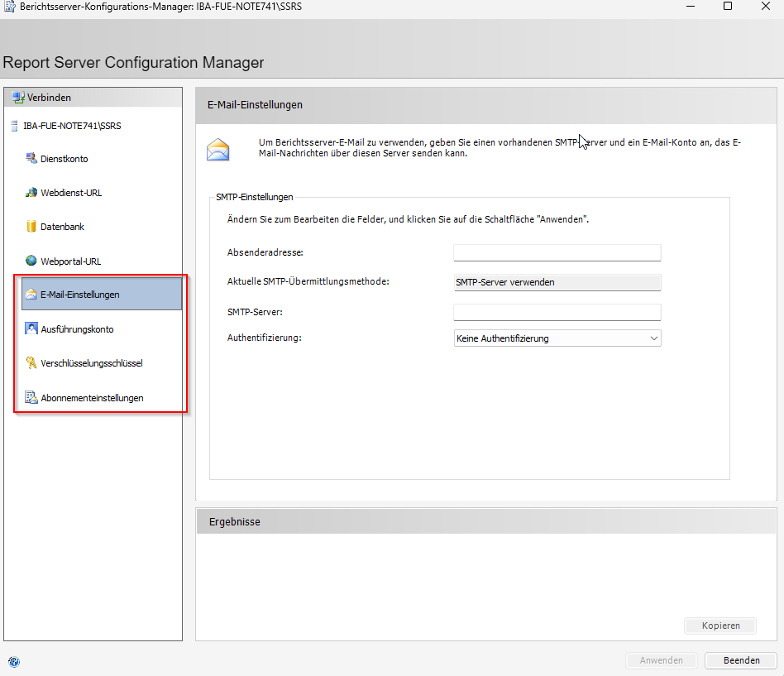Screen dimensions: 784x676
Task: Click the E-Mail-Einstellungen envelope icon in sidebar
Action: [x=31, y=295]
